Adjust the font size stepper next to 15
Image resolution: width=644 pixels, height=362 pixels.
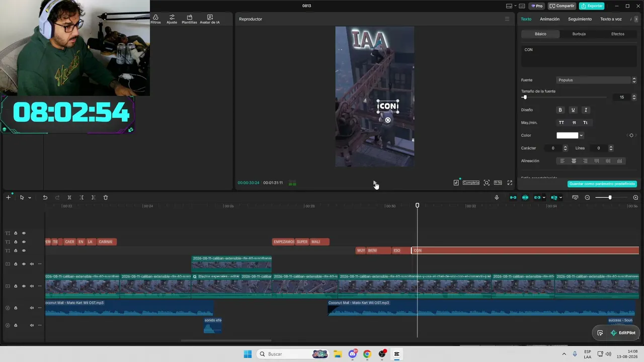[x=634, y=97]
